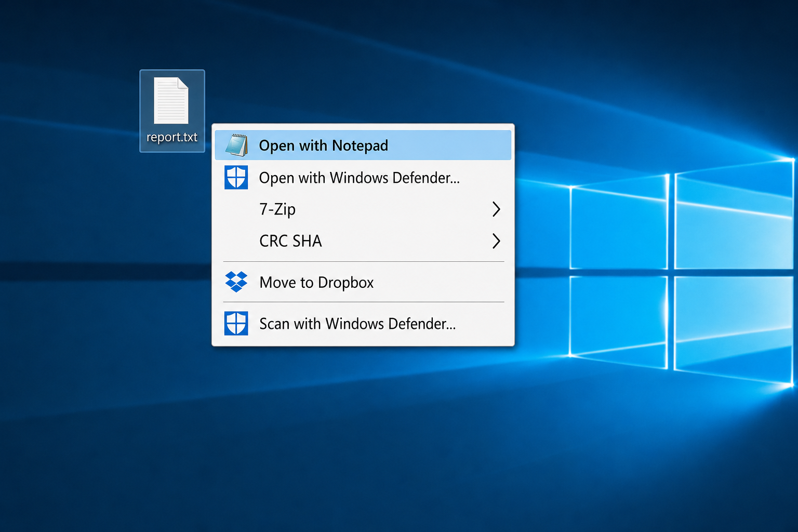Expand the 7-Zip submenu arrow
798x532 pixels.
click(x=496, y=209)
